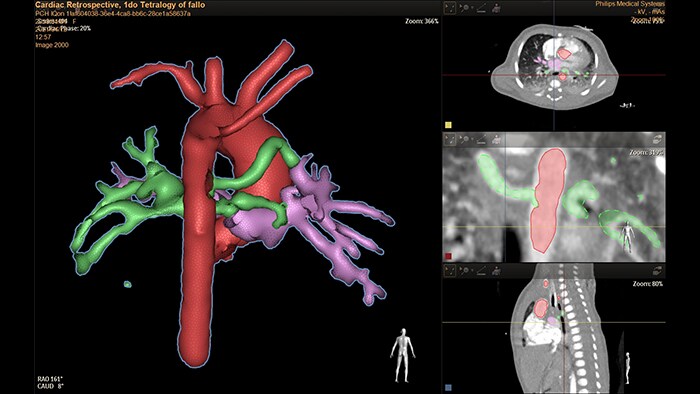Click the orientation figure in the 3D view
The width and height of the screenshot is (700, 394).
[x=403, y=356]
